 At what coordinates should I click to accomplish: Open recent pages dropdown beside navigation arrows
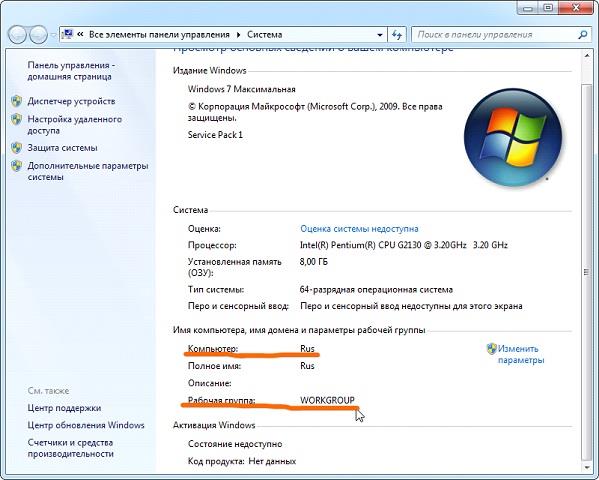pos(53,35)
